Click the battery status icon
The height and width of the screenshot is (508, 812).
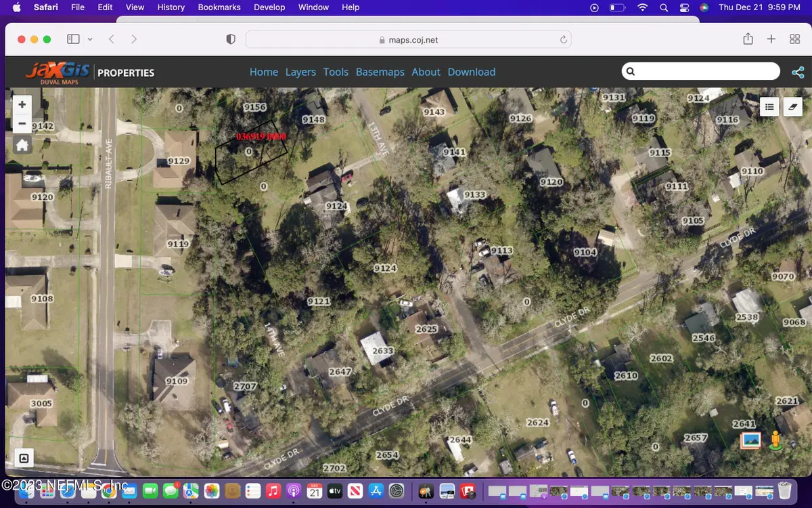click(x=617, y=7)
